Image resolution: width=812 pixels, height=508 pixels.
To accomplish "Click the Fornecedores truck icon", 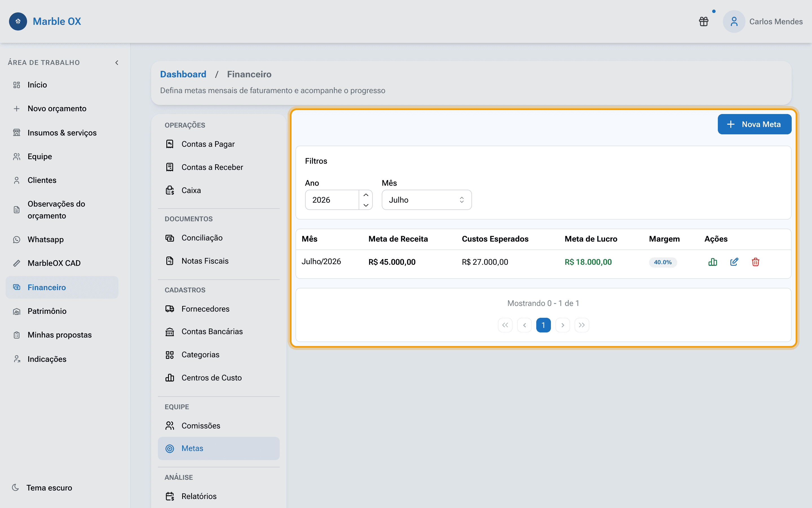I will coord(170,309).
